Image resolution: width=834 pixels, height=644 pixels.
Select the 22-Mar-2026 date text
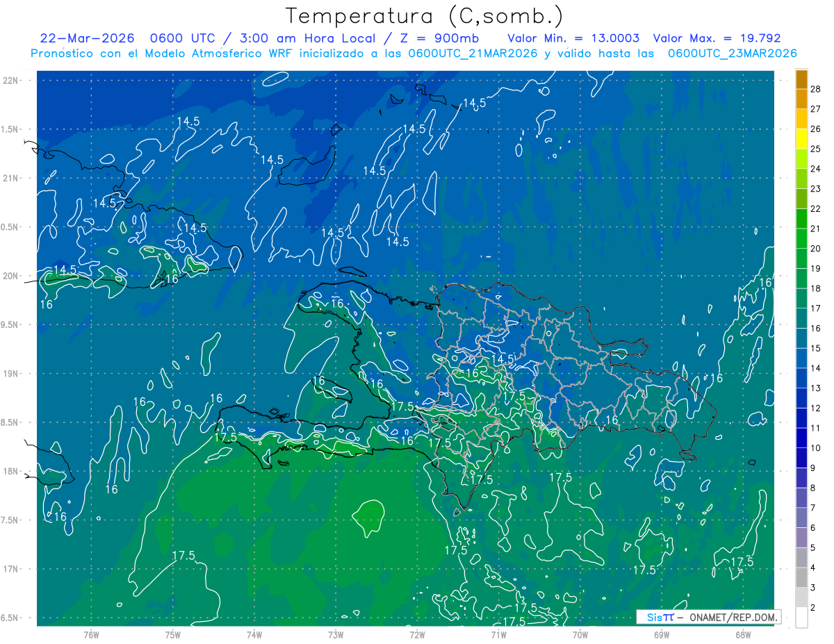(87, 38)
